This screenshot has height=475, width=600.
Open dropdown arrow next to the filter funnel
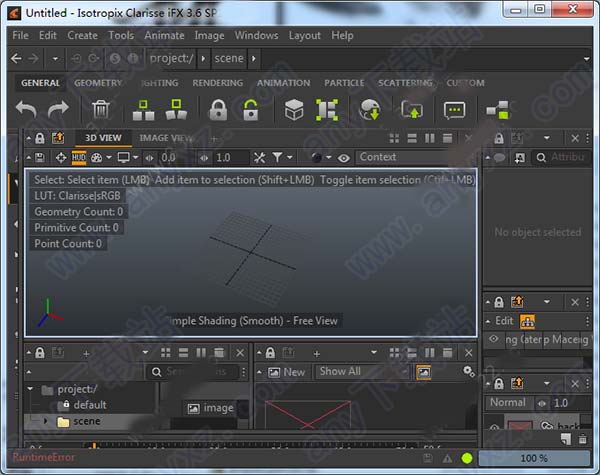click(x=290, y=157)
